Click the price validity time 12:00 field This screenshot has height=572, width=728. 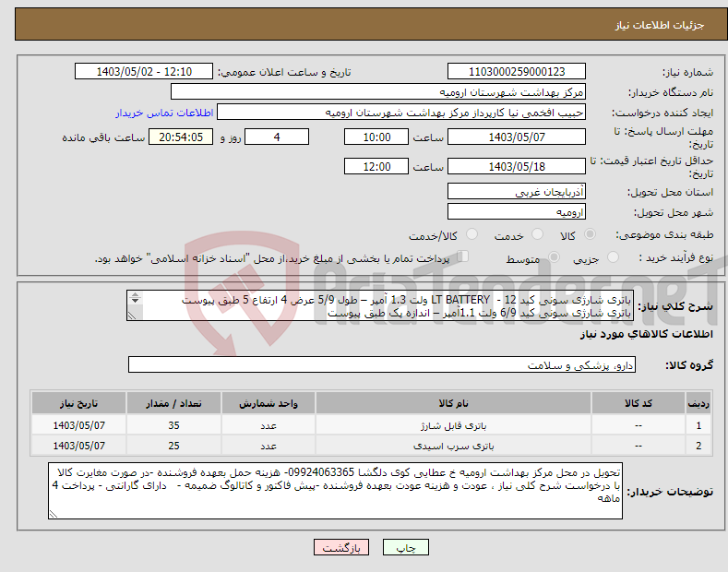[x=376, y=166]
